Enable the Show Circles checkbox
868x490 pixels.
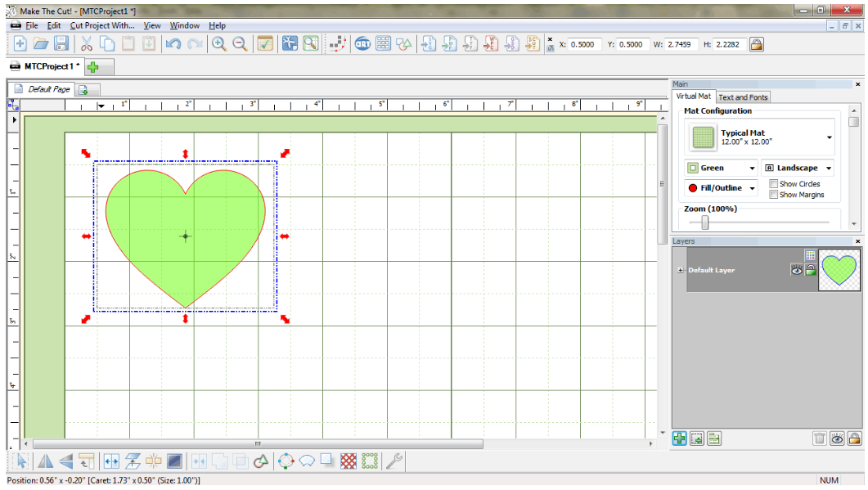pyautogui.click(x=773, y=184)
